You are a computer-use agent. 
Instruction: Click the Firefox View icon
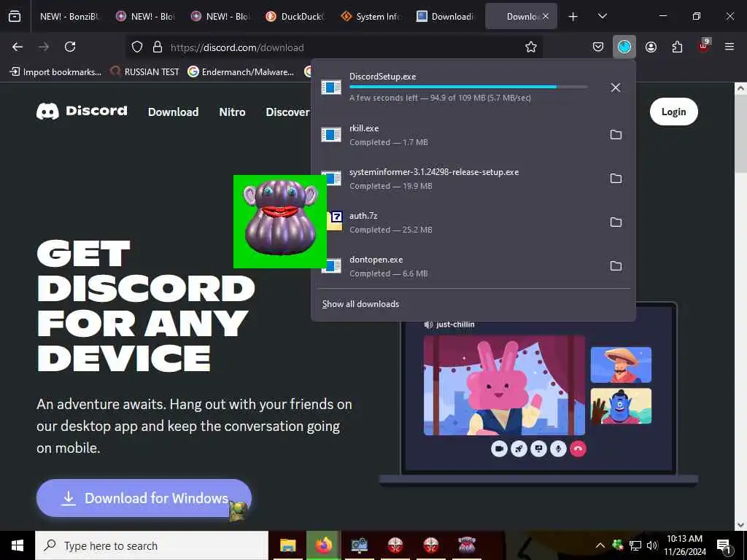click(x=15, y=16)
